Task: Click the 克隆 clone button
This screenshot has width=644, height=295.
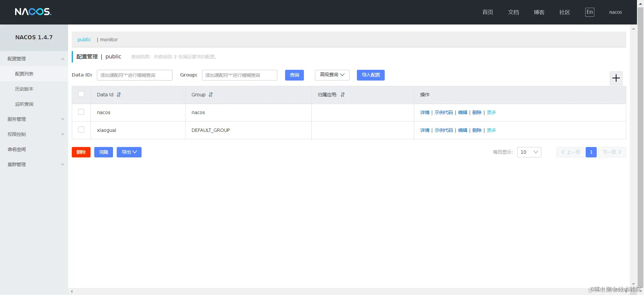Action: (x=104, y=152)
